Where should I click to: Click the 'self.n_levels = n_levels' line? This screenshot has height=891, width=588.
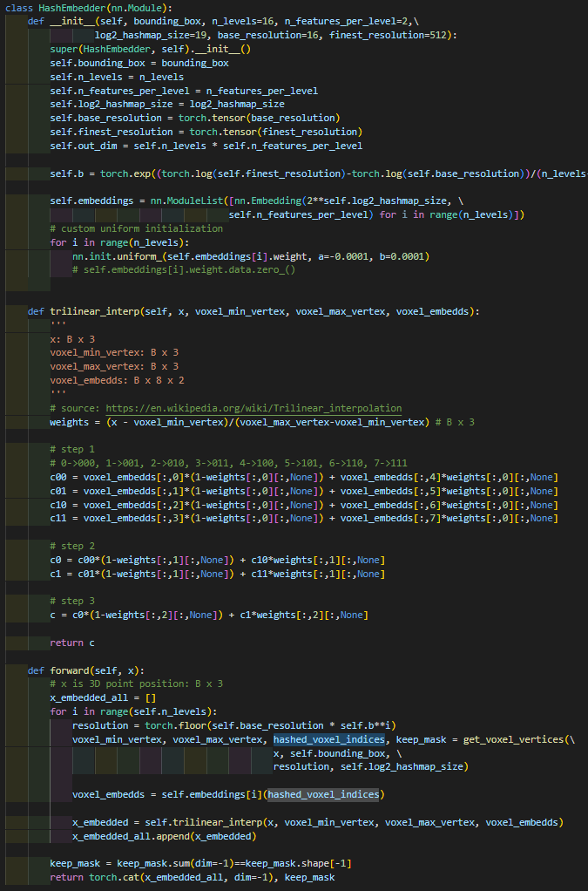[117, 78]
